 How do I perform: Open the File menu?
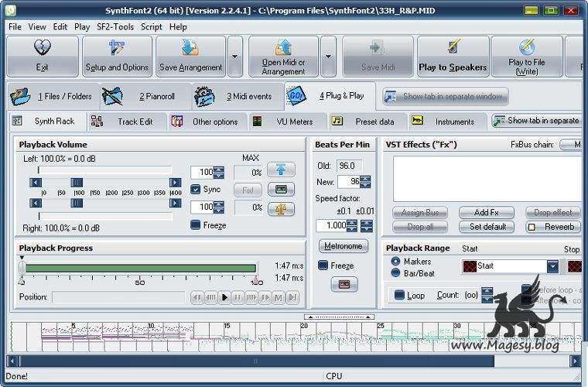pos(15,26)
